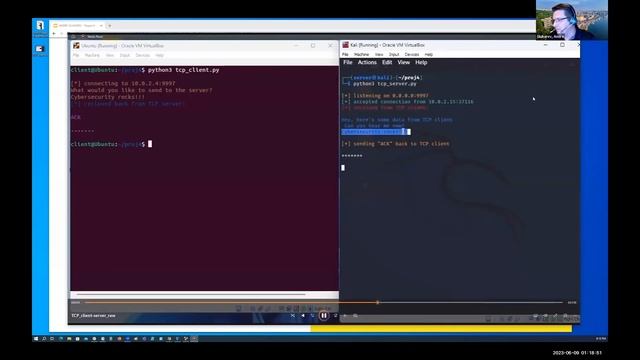
Task: Open the Ubuntu VirtualBox window's Devices menu
Action: point(142,55)
